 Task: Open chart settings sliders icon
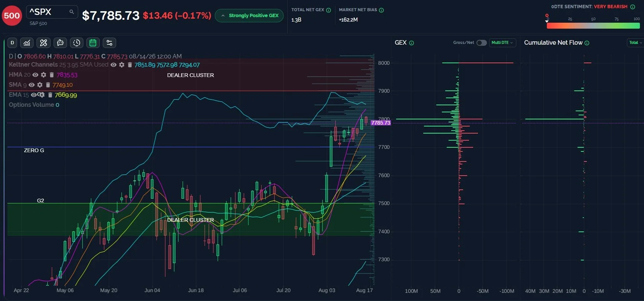[109, 43]
